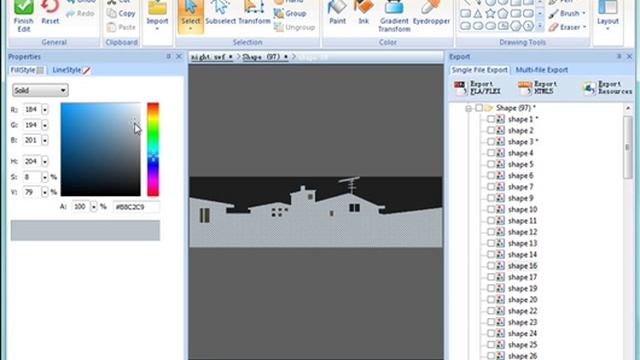The width and height of the screenshot is (640, 360).
Task: Click the rainbow hue slider bar
Action: (153, 149)
